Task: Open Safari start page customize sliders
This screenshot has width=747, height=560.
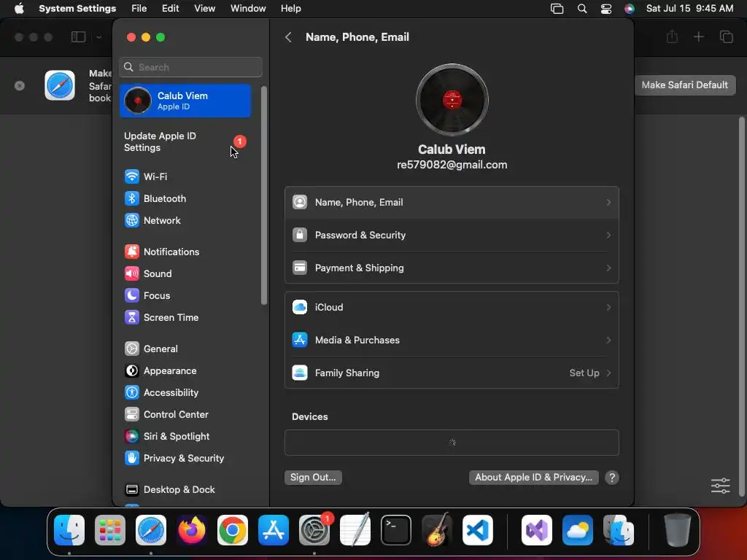Action: click(720, 486)
